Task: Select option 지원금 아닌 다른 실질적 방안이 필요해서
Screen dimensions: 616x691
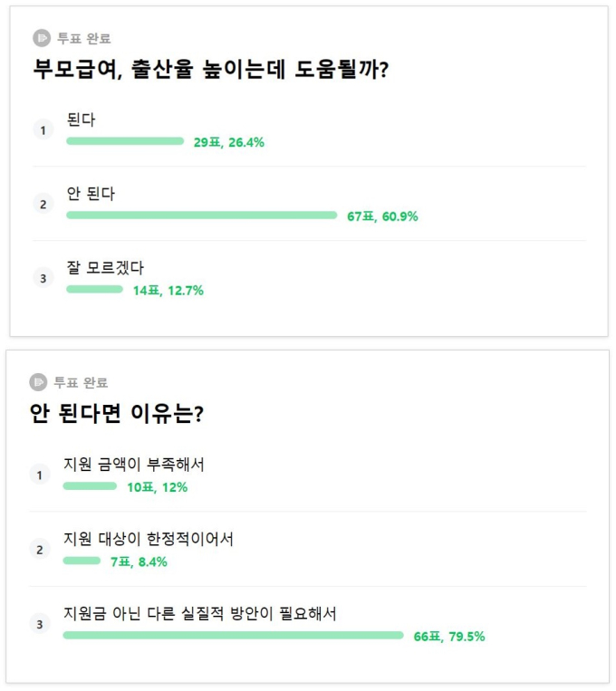Action: (200, 613)
